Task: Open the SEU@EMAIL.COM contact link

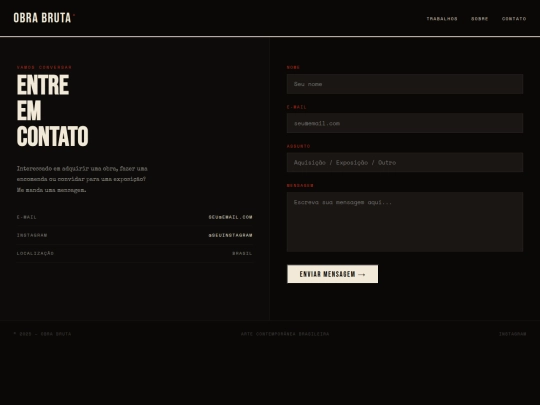Action: tap(230, 217)
